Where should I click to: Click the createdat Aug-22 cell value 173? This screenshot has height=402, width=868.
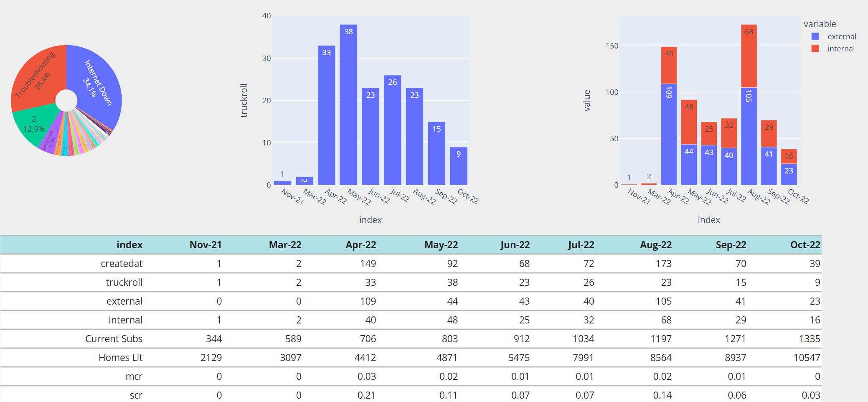pyautogui.click(x=663, y=263)
